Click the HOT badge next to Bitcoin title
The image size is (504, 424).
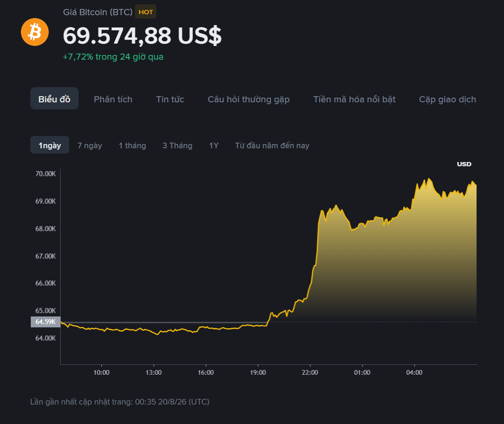click(145, 12)
